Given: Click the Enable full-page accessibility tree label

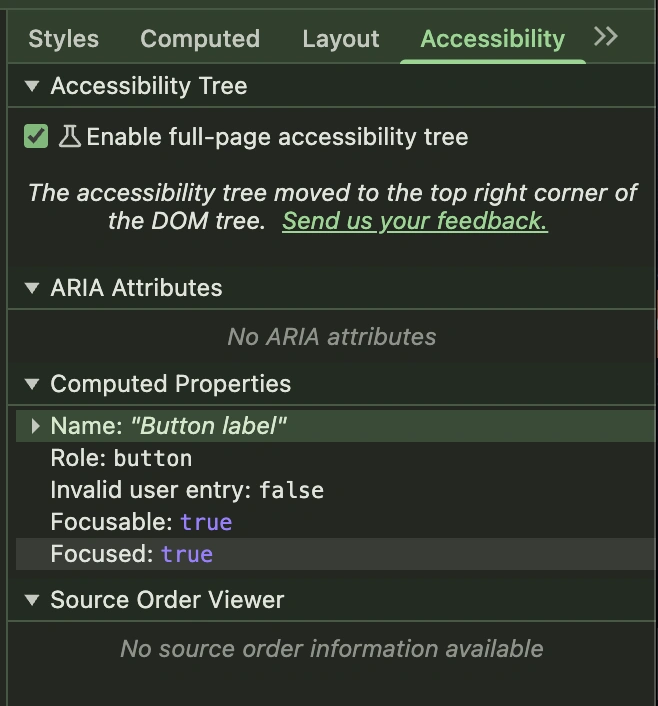Looking at the screenshot, I should (277, 137).
